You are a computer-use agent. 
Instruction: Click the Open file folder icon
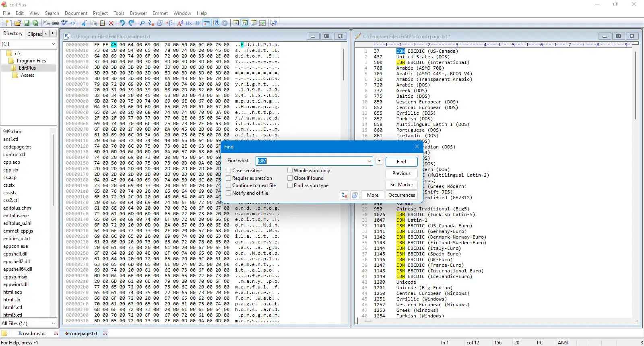coord(18,23)
